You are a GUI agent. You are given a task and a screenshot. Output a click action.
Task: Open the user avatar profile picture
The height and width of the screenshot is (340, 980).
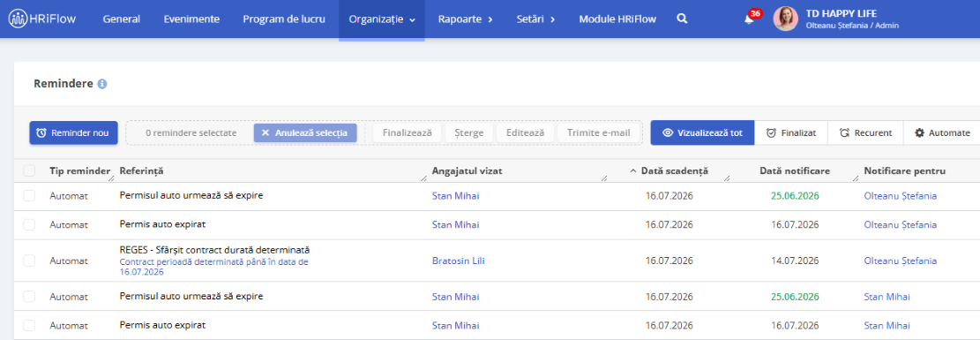pyautogui.click(x=786, y=19)
